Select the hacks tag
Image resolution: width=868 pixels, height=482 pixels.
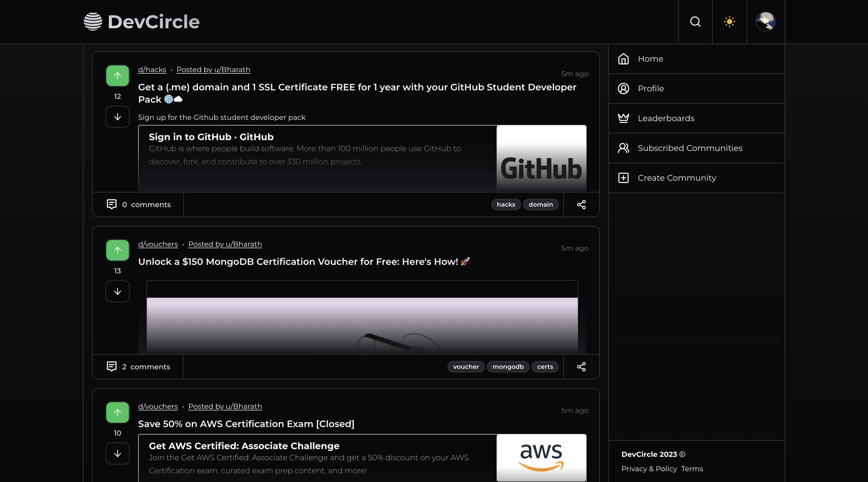click(506, 205)
